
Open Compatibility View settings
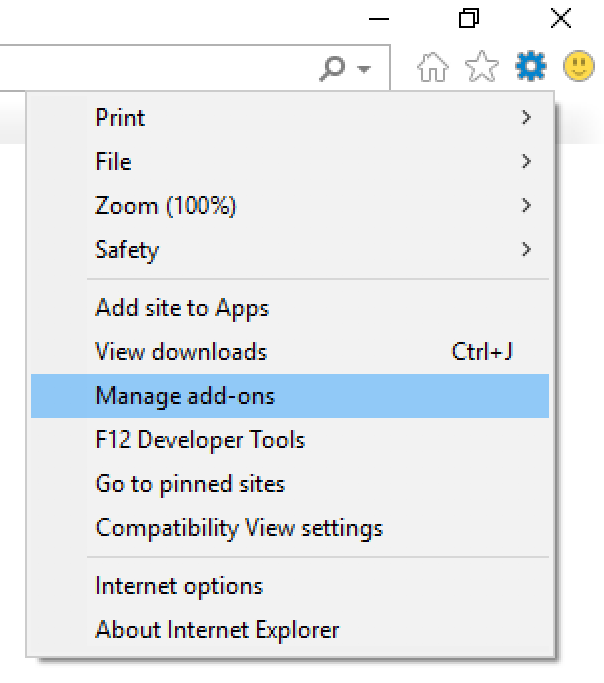(290, 528)
